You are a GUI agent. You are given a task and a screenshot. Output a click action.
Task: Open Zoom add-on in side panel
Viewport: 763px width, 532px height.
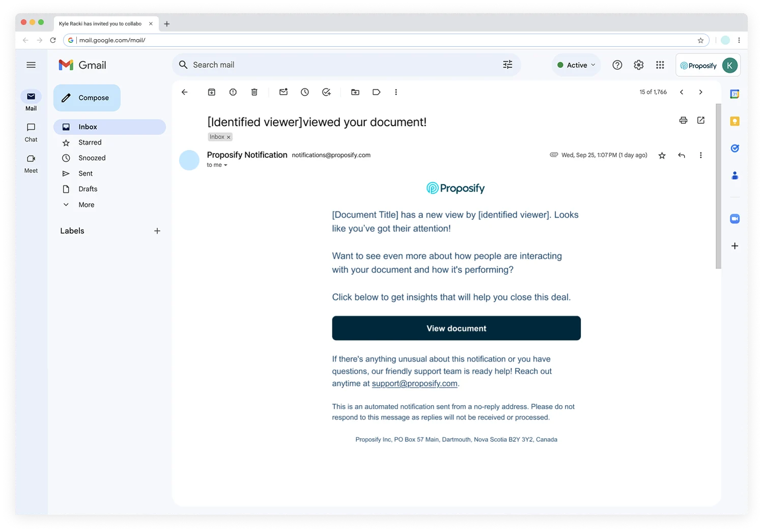click(x=734, y=218)
